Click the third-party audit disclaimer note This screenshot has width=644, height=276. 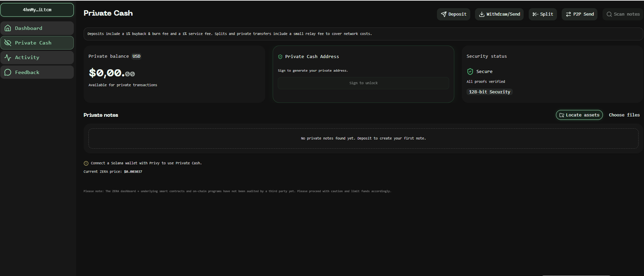237,191
